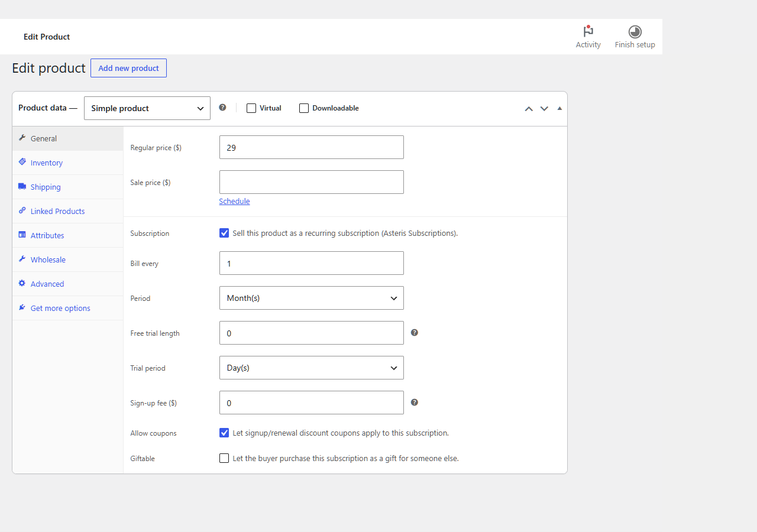Click the Shipping truck icon
757x532 pixels.
point(22,186)
